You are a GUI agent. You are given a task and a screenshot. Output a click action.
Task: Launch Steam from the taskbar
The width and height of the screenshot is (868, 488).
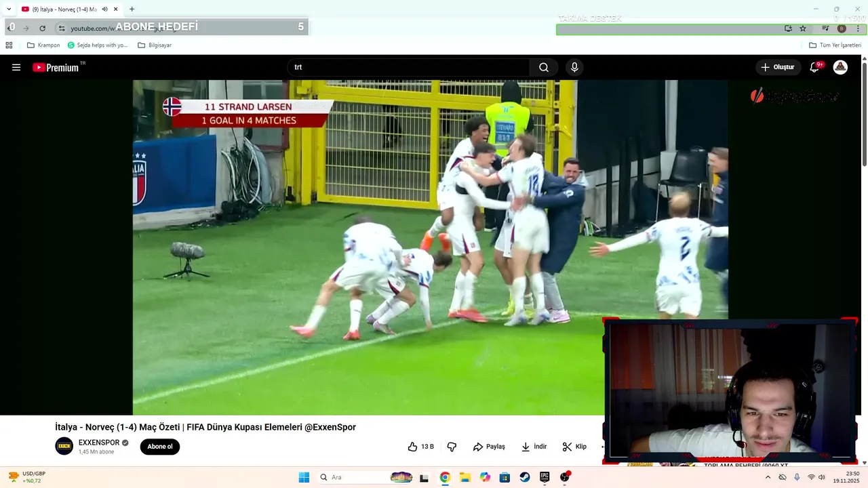pos(525,477)
